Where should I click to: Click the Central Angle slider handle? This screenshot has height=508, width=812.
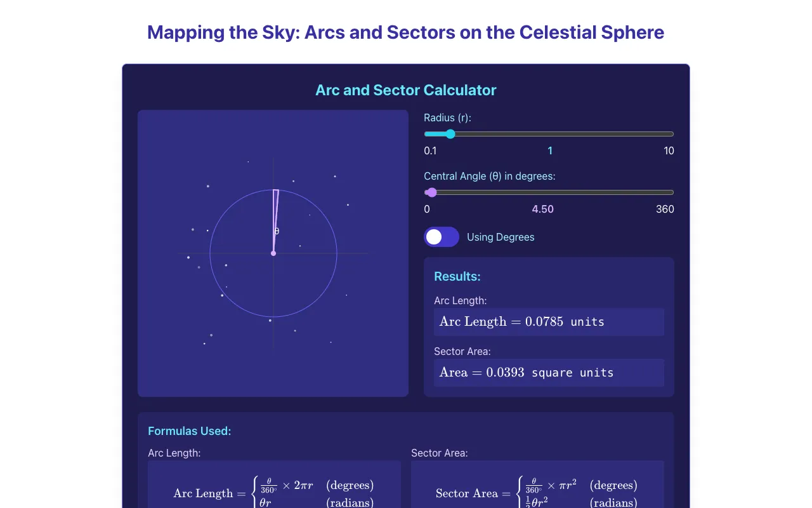tap(432, 192)
